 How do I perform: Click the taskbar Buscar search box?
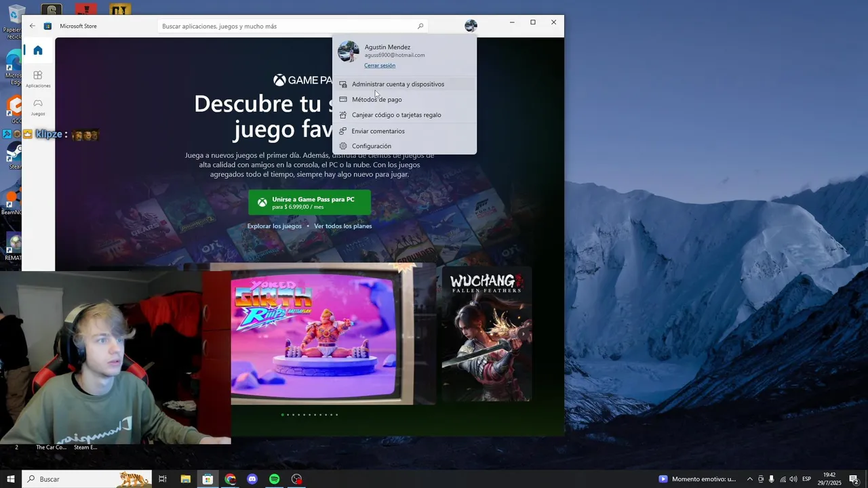tap(87, 479)
